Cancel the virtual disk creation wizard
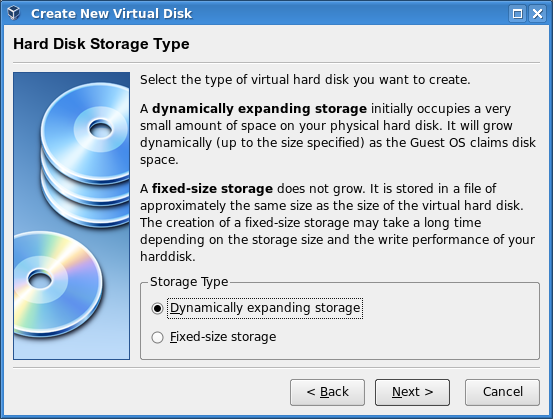 [x=502, y=392]
